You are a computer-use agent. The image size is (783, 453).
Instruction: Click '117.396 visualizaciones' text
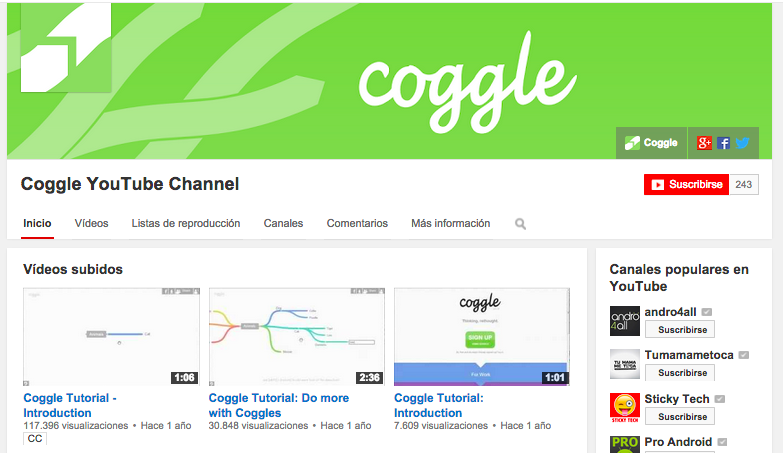pyautogui.click(x=76, y=426)
